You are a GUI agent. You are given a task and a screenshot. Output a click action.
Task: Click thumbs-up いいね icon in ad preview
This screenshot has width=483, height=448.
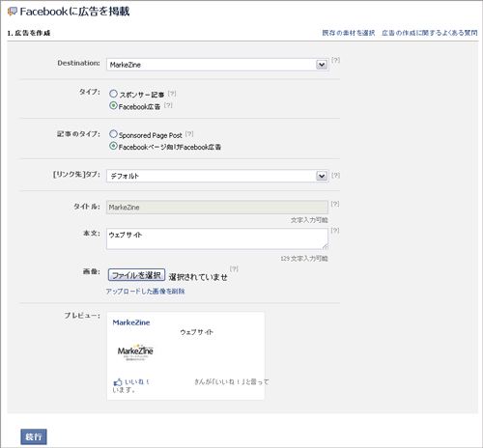pyautogui.click(x=118, y=382)
